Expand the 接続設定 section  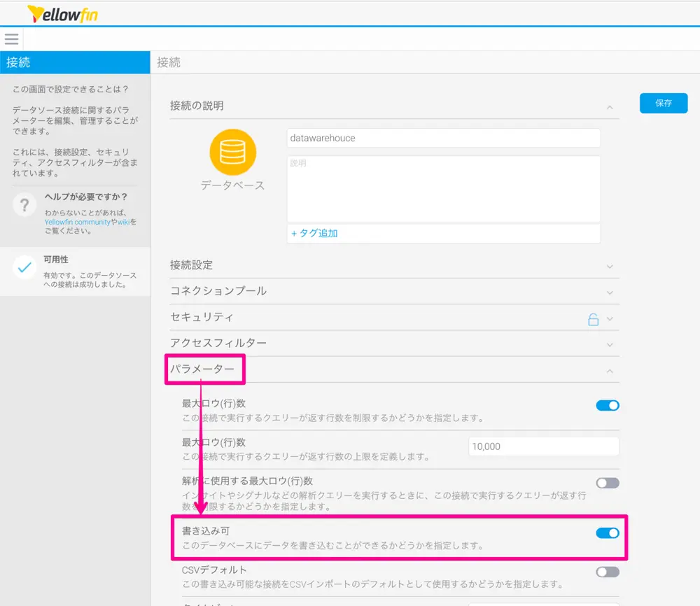pyautogui.click(x=610, y=267)
